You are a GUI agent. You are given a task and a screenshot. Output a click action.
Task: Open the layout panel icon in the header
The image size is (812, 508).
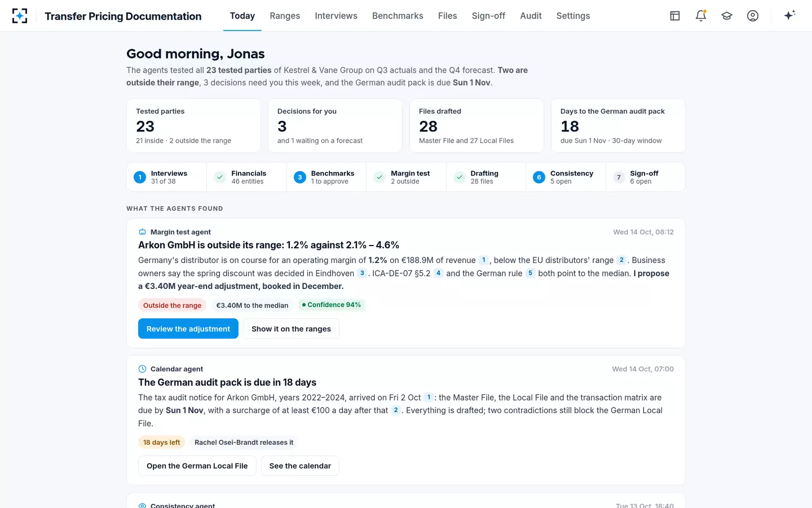click(675, 16)
